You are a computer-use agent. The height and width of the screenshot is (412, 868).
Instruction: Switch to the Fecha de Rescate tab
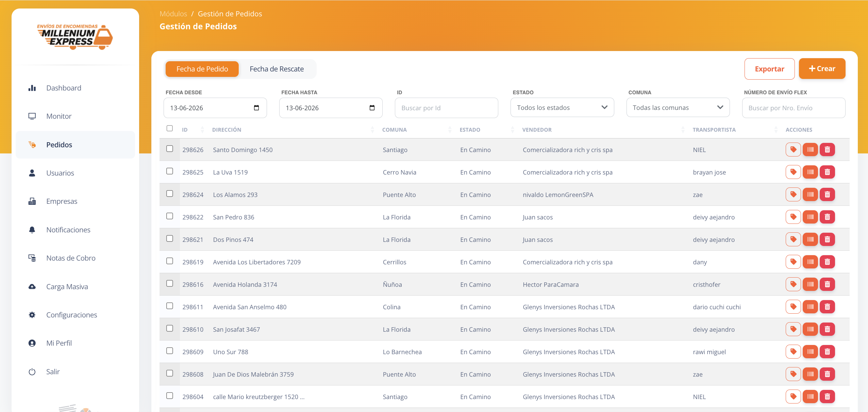[x=277, y=69]
